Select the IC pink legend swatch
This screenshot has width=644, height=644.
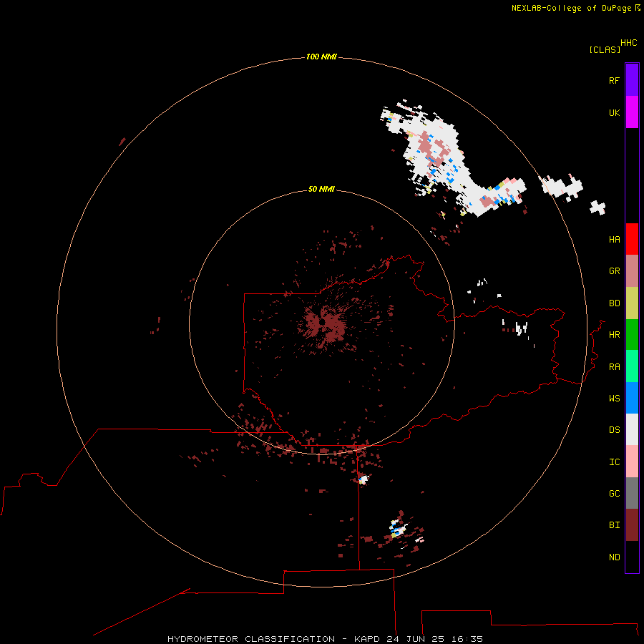click(x=632, y=462)
